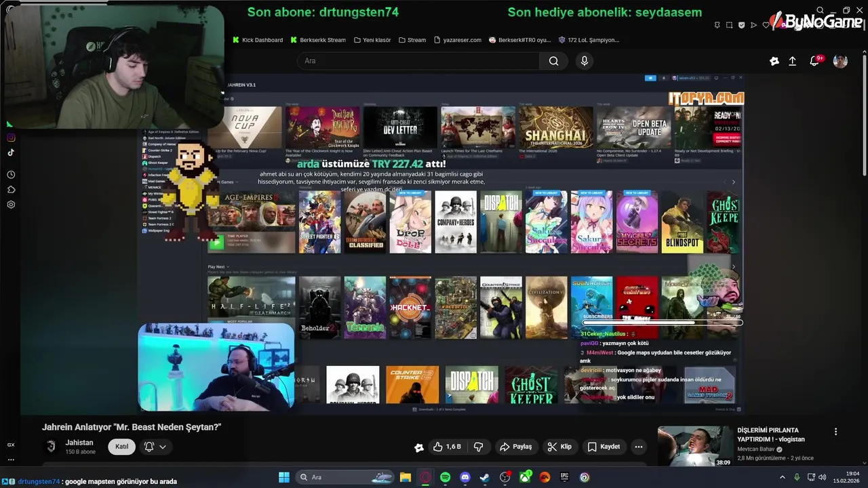
Task: Expand notification bell dropdown beside Katıl
Action: (155, 447)
